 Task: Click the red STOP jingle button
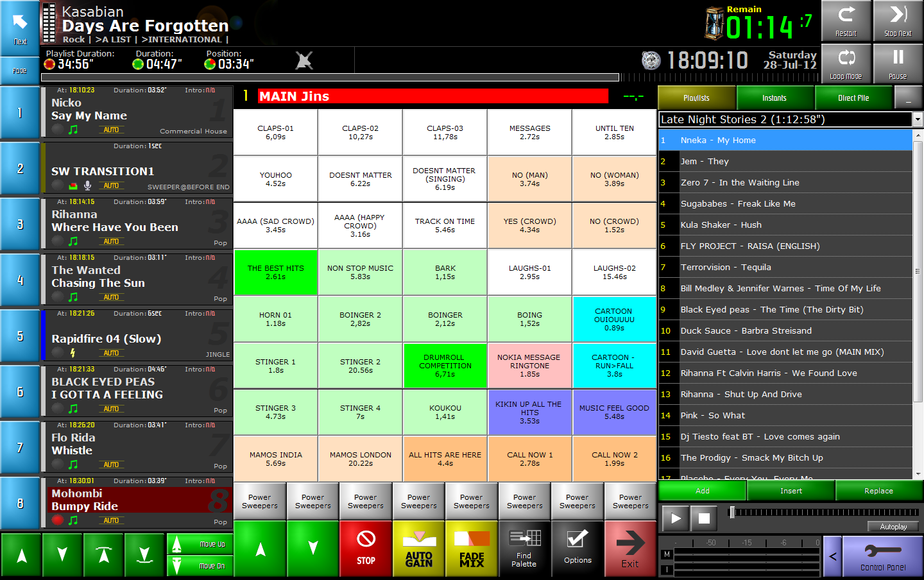point(366,549)
